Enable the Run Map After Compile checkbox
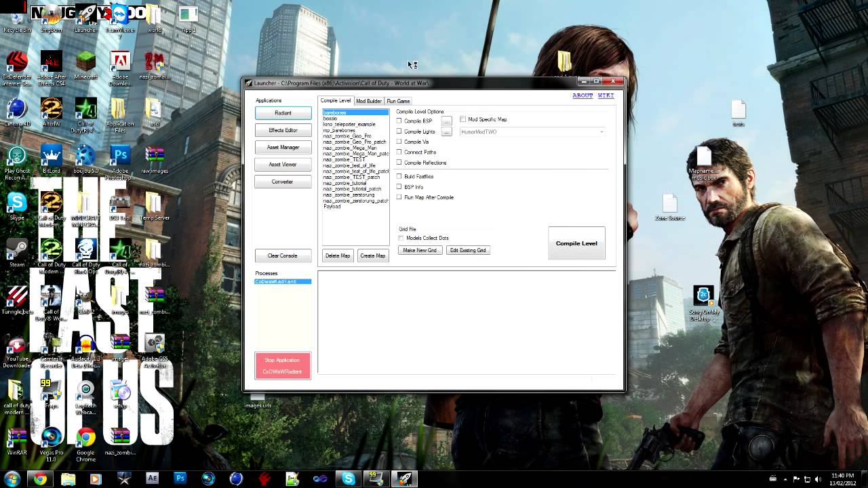Screen dimensions: 868x488 [x=399, y=197]
